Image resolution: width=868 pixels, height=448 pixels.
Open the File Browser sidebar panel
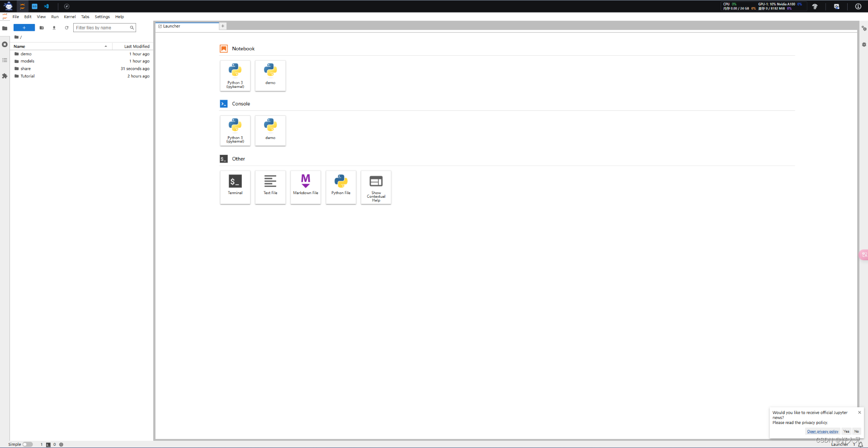pyautogui.click(x=5, y=28)
